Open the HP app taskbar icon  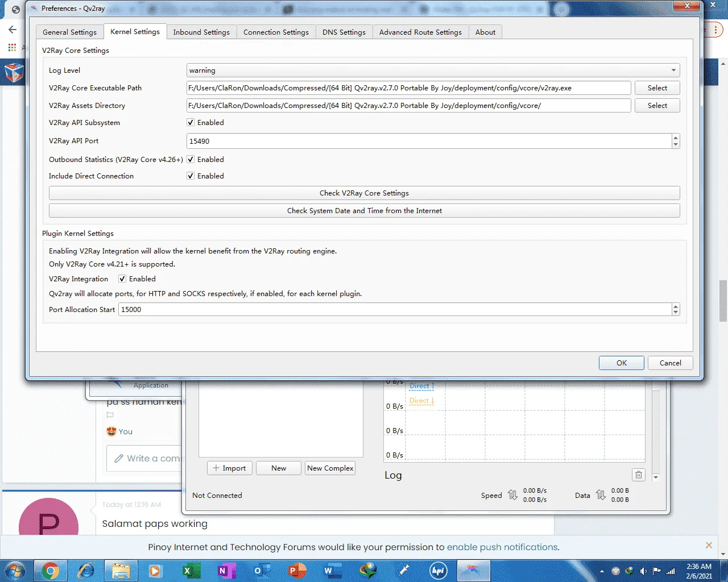pos(439,571)
